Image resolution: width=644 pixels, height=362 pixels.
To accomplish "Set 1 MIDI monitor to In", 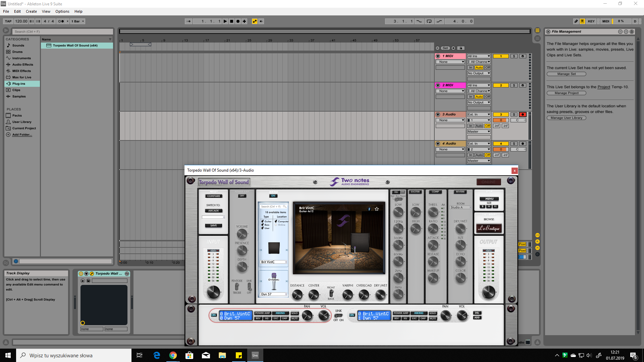I will (x=471, y=68).
